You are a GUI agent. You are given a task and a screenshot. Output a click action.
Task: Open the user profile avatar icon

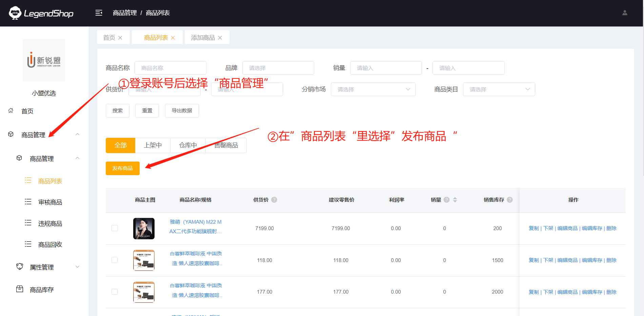[x=625, y=13]
